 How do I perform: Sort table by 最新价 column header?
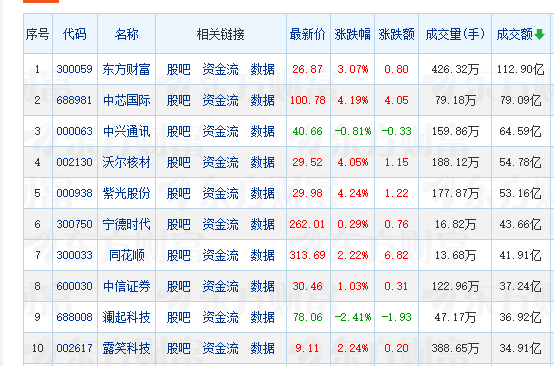[307, 35]
